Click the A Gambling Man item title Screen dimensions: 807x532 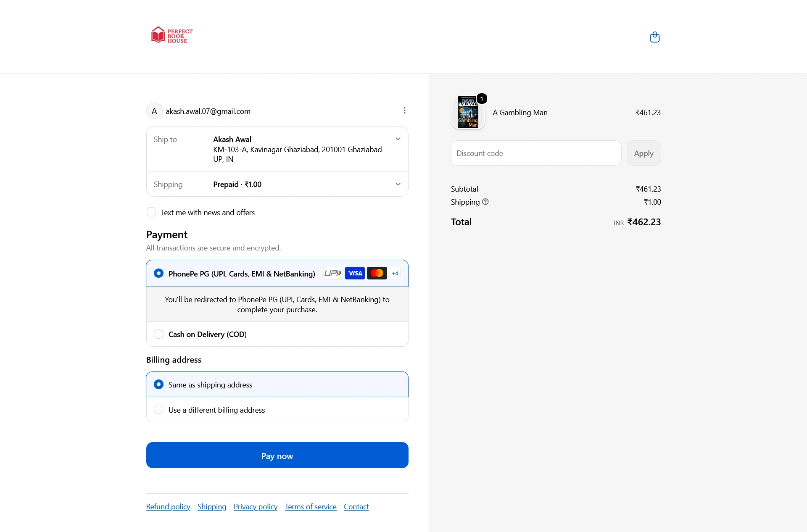pyautogui.click(x=520, y=112)
